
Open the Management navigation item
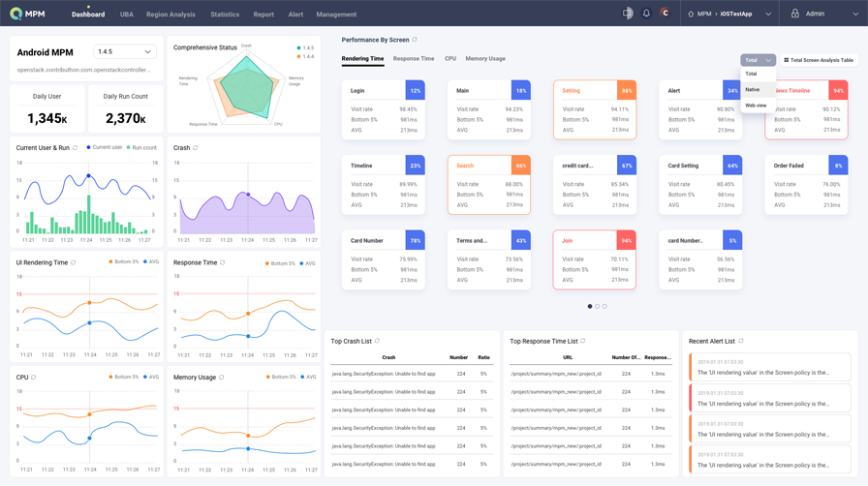[336, 15]
